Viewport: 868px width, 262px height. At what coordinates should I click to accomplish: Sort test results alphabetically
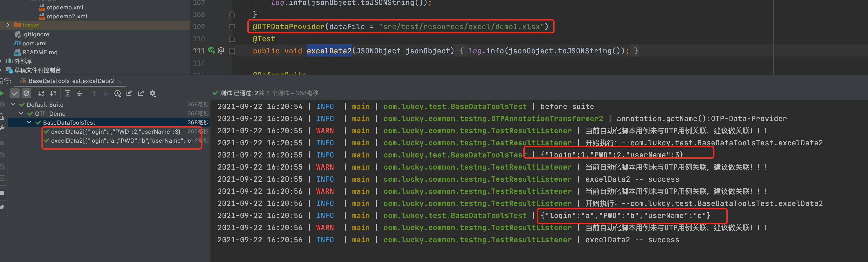41,93
